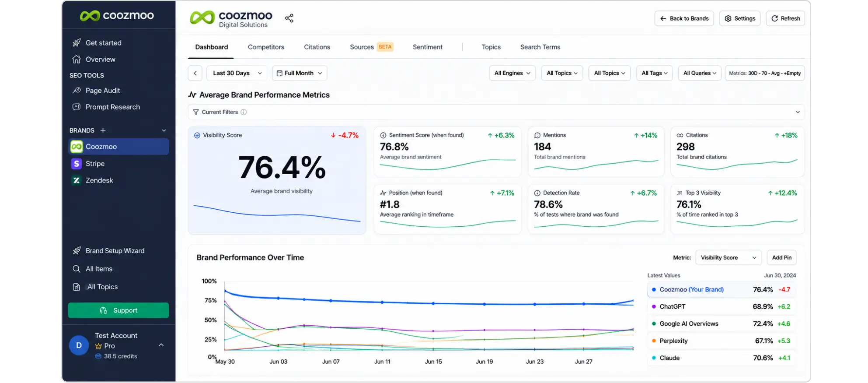The width and height of the screenshot is (868, 383).
Task: Click the Detection Rate card icon
Action: pyautogui.click(x=537, y=193)
